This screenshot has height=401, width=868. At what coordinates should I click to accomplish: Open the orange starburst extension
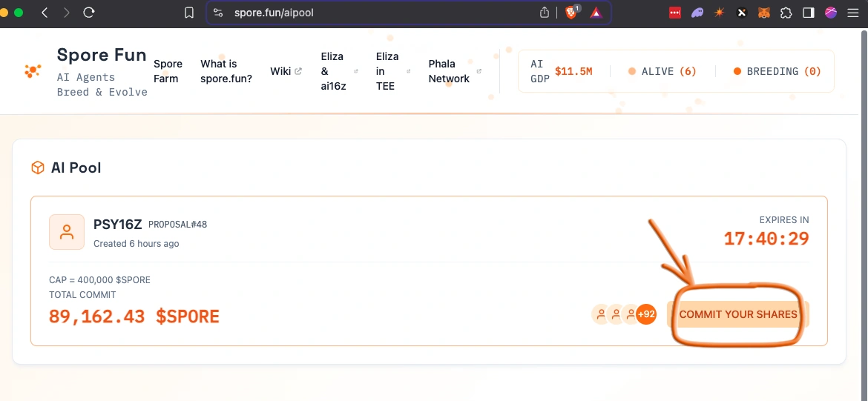[x=719, y=13]
